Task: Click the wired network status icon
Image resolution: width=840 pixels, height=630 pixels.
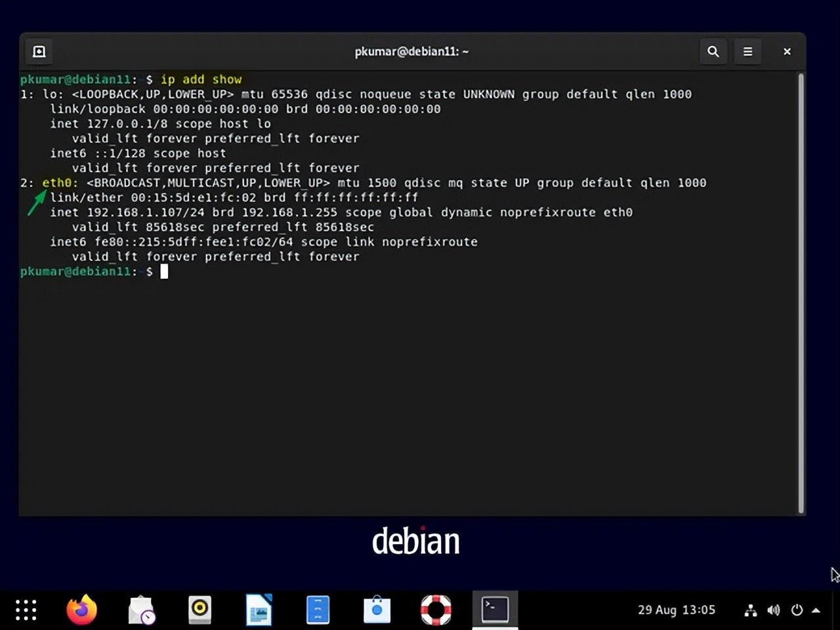Action: (x=751, y=610)
